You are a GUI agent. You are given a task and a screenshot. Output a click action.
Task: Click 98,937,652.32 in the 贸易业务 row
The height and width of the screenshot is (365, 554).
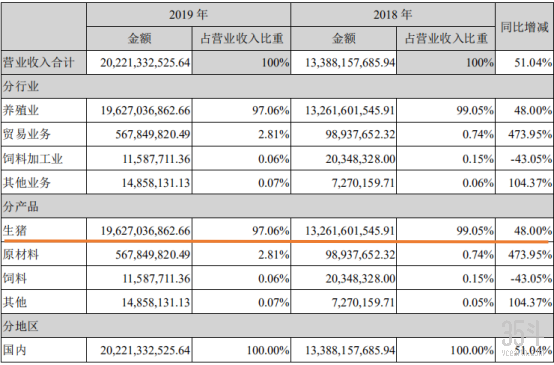coord(360,134)
